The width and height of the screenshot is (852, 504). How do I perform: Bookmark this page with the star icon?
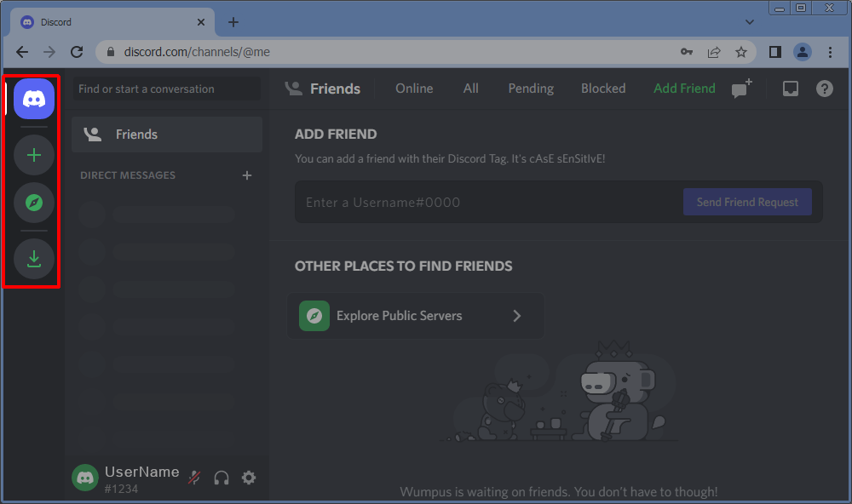tap(741, 52)
